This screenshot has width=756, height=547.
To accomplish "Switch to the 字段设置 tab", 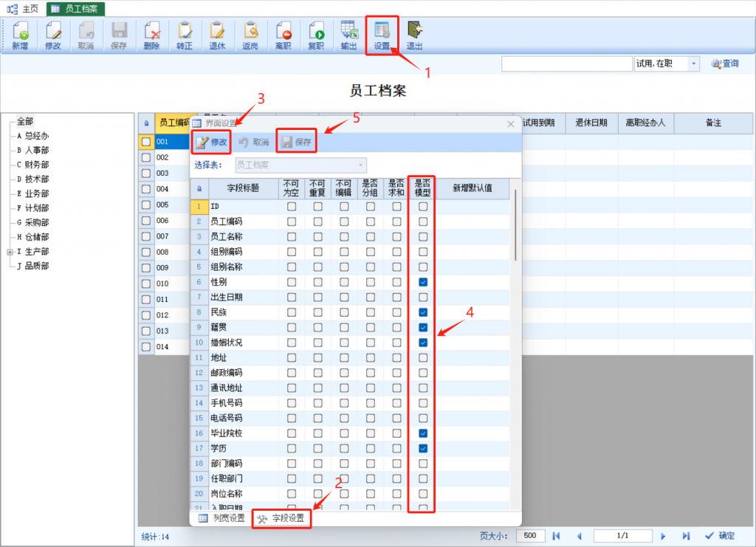I will [281, 519].
